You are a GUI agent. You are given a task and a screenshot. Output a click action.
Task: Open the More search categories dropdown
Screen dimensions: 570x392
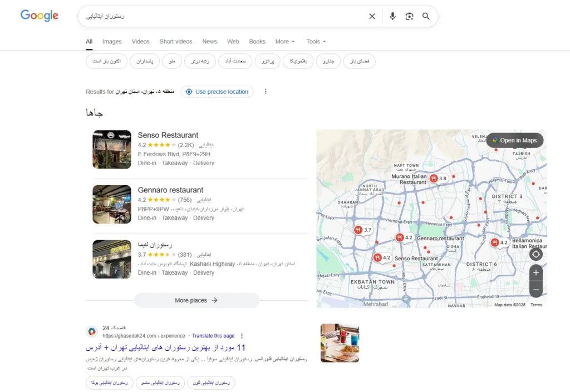click(284, 41)
